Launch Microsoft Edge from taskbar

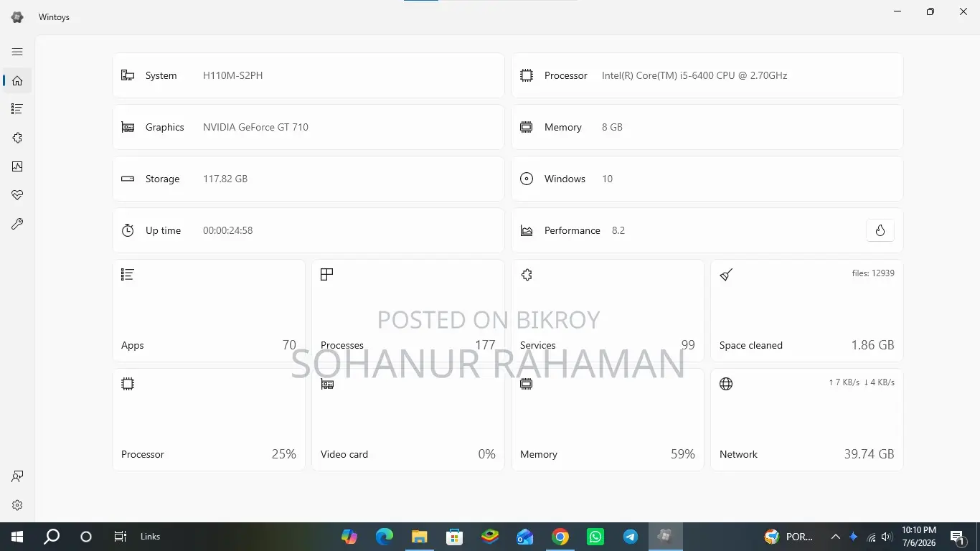(385, 537)
